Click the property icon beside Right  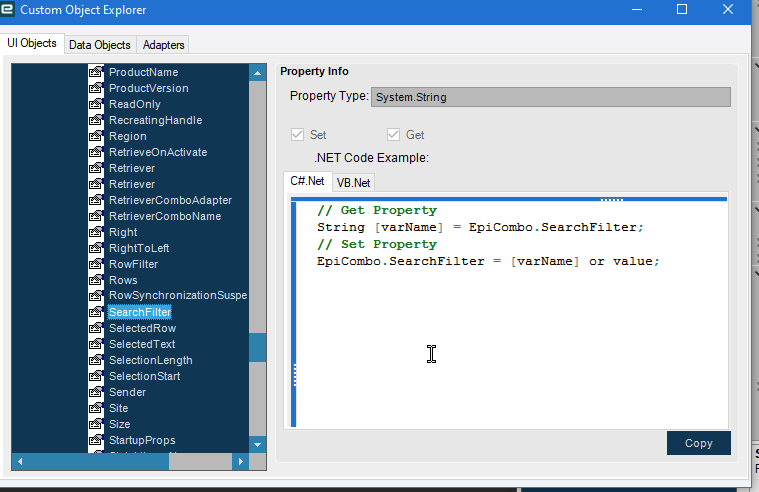point(96,231)
